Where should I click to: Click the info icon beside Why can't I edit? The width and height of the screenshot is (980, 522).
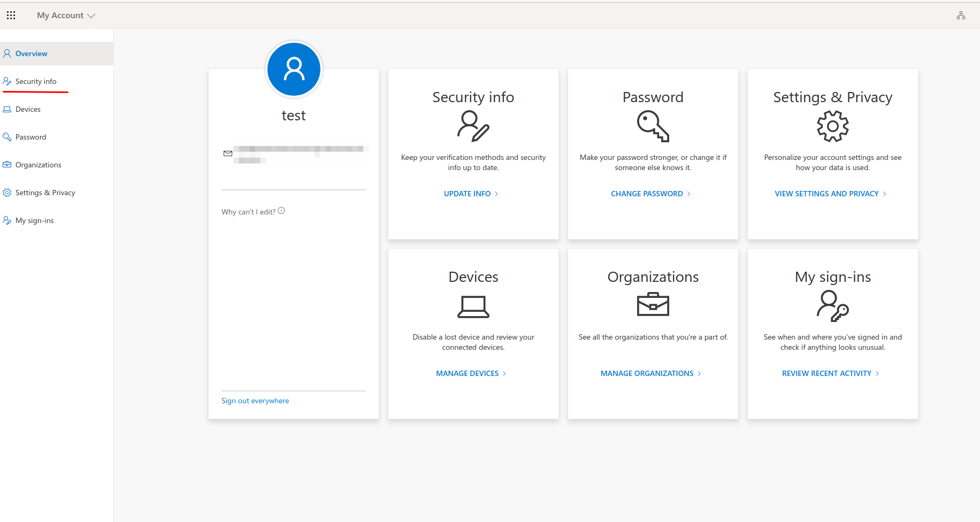click(281, 211)
